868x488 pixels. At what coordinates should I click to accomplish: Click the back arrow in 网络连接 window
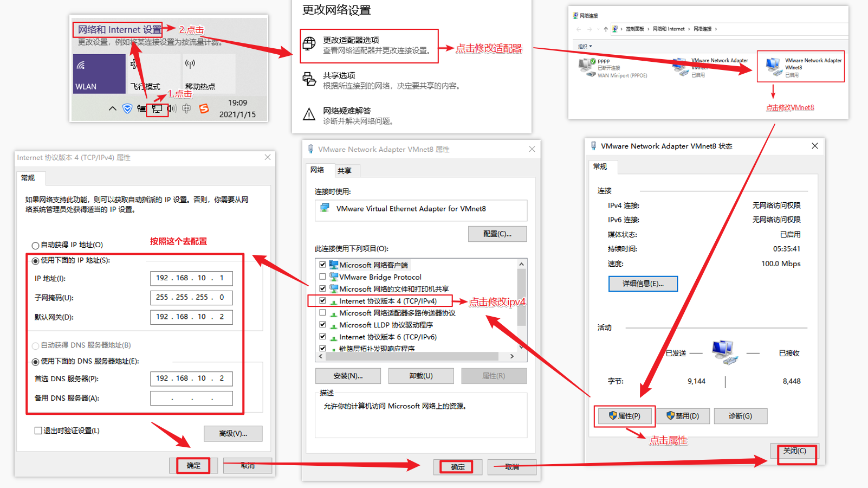point(579,29)
